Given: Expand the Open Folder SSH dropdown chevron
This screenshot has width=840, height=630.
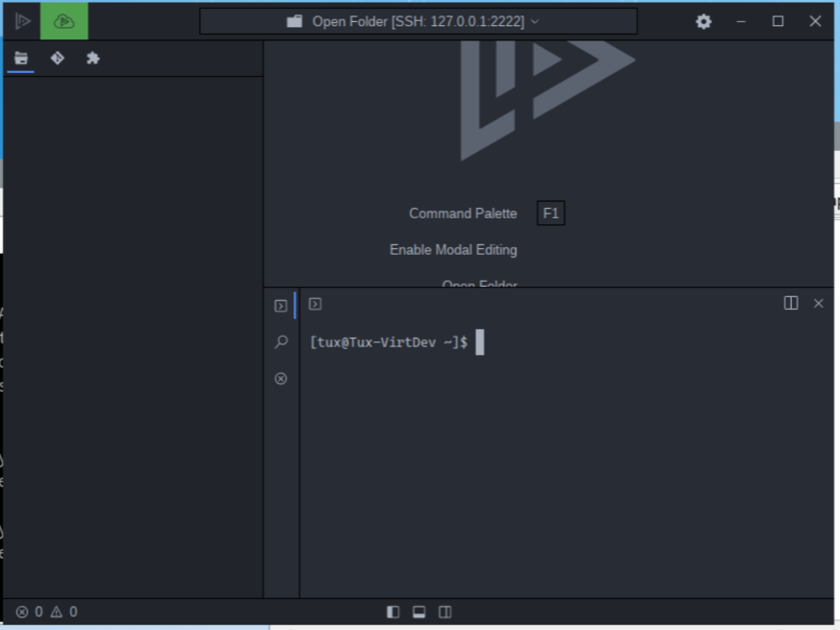Looking at the screenshot, I should (x=535, y=22).
